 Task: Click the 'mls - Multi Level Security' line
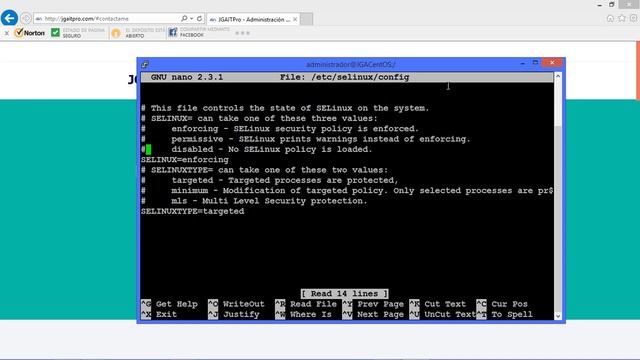pos(254,201)
